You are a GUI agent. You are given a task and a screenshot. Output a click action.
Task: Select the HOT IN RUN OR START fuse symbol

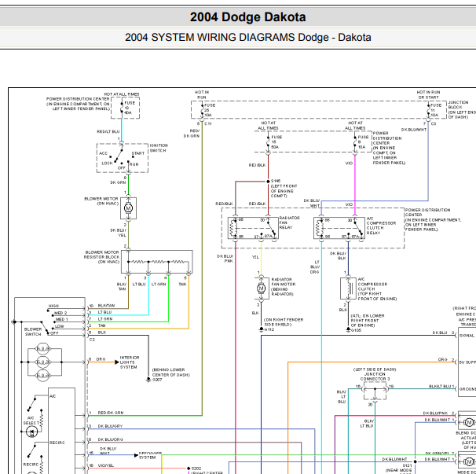point(428,110)
